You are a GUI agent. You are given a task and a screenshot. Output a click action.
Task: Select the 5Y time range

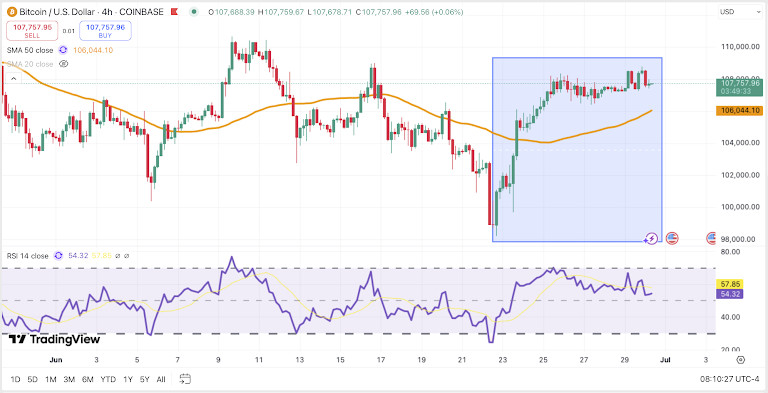tap(144, 379)
